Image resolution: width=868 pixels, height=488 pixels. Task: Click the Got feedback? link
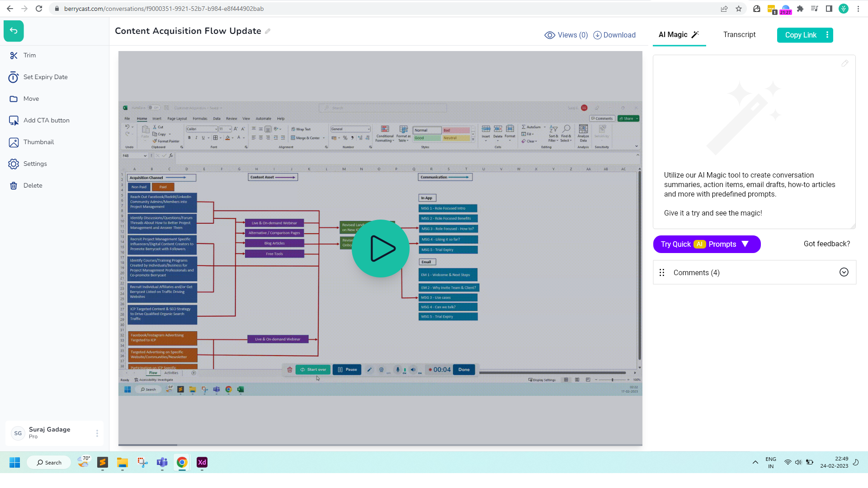(x=826, y=244)
